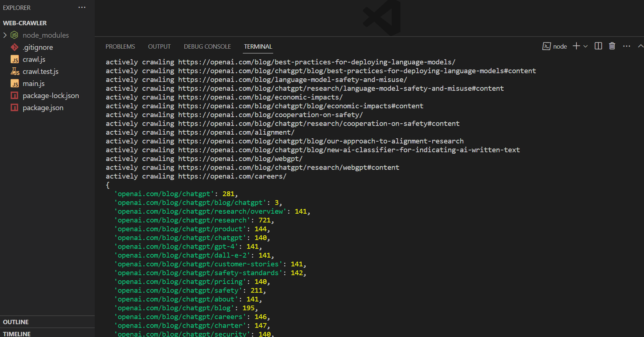This screenshot has width=644, height=337.
Task: Create a new terminal with plus icon
Action: tap(576, 46)
